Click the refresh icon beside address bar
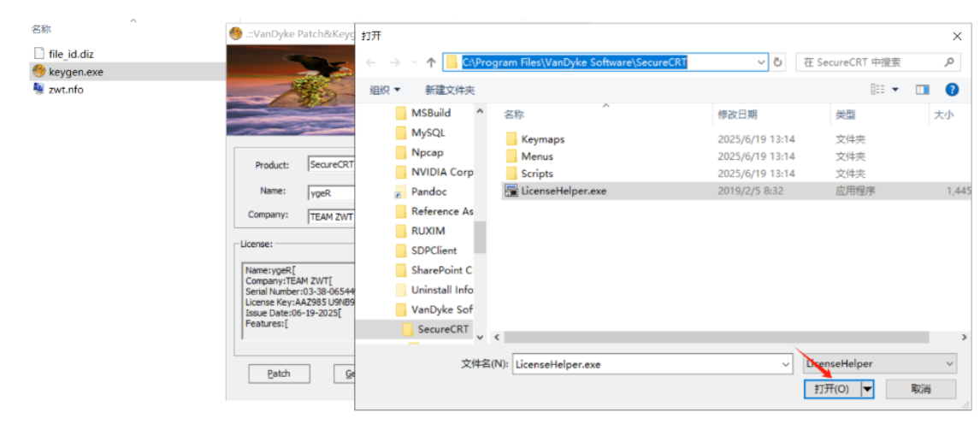Image resolution: width=980 pixels, height=430 pixels. coord(778,62)
